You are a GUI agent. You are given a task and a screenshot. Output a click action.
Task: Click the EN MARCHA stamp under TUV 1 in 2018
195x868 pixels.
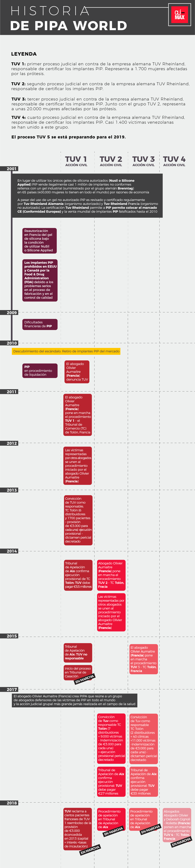pyautogui.click(x=90, y=850)
